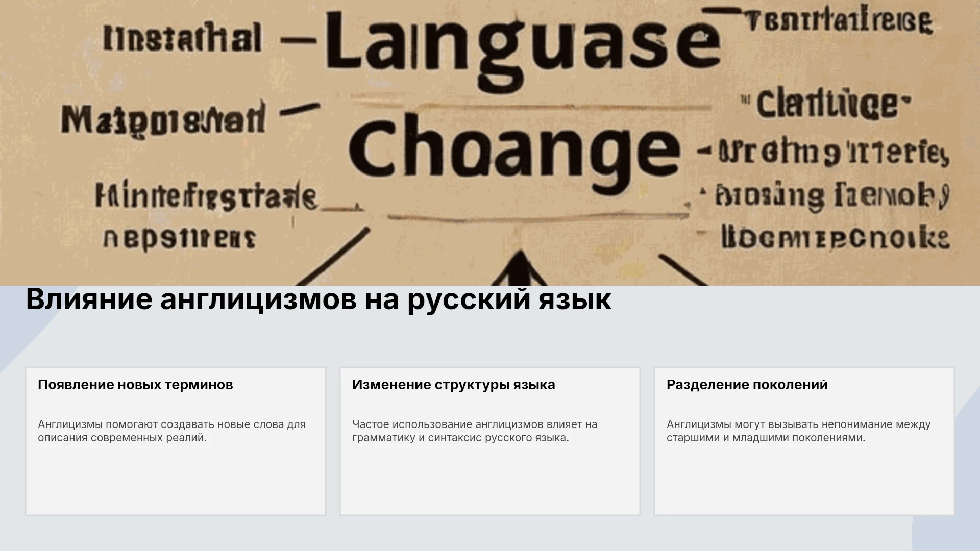Viewport: 980px width, 551px height.
Task: Click the 'Claniuge' label in the image
Action: pyautogui.click(x=827, y=104)
